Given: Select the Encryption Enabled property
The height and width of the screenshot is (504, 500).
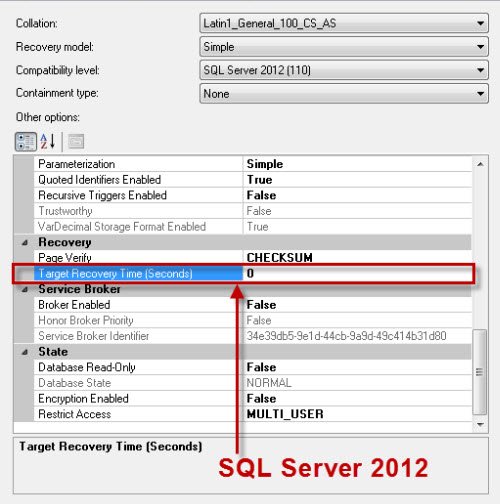Looking at the screenshot, I should click(253, 399).
